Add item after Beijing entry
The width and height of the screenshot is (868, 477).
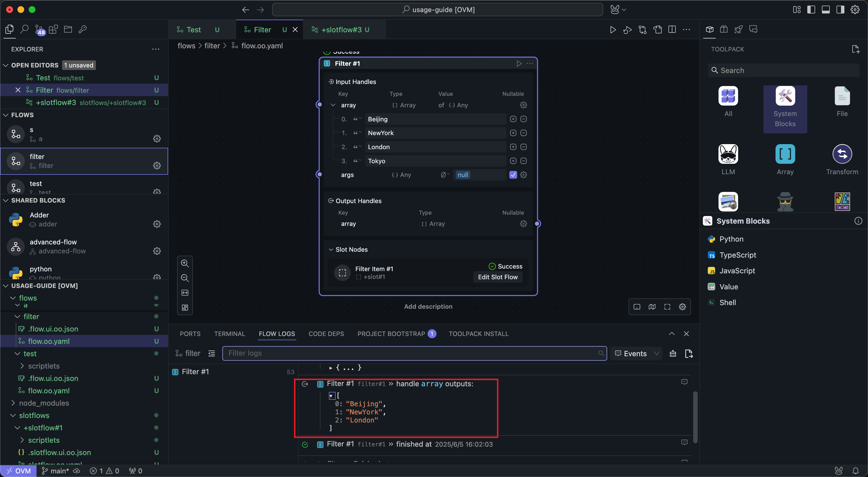pyautogui.click(x=513, y=119)
